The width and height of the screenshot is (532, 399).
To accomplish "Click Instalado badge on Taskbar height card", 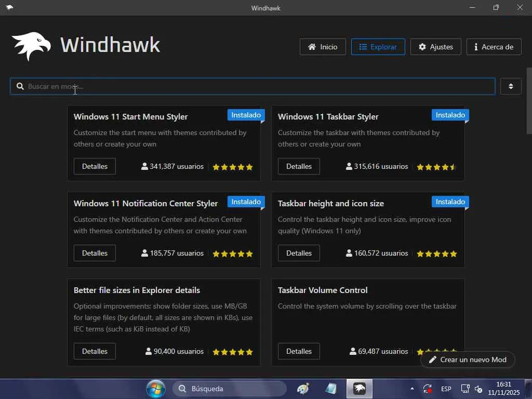I will (x=450, y=202).
